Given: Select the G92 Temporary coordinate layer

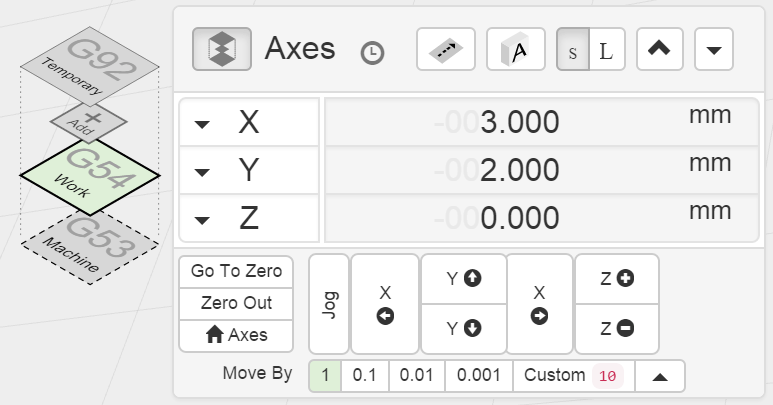Looking at the screenshot, I should point(89,70).
